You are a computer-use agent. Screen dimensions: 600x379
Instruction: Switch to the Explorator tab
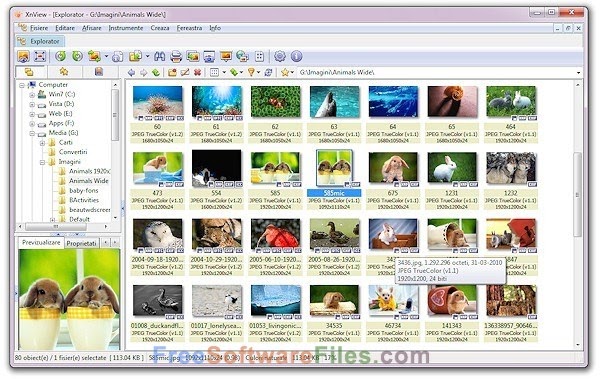[x=40, y=41]
